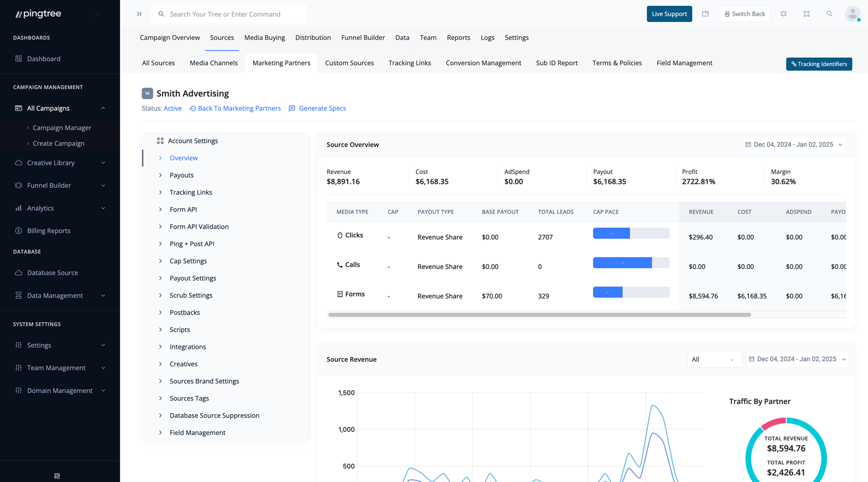Click the Domain Management sliders icon
The width and height of the screenshot is (868, 482).
click(18, 391)
